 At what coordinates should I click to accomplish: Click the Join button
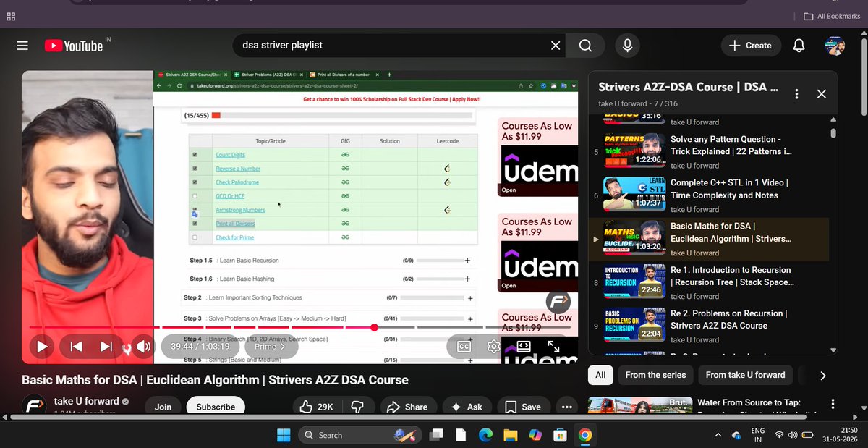coord(163,407)
